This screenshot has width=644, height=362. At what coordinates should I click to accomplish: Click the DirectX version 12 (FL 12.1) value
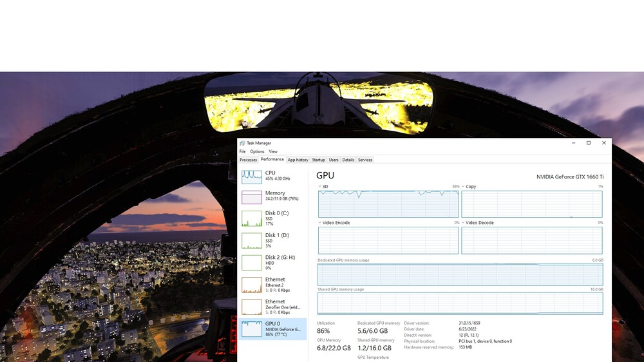tap(468, 336)
